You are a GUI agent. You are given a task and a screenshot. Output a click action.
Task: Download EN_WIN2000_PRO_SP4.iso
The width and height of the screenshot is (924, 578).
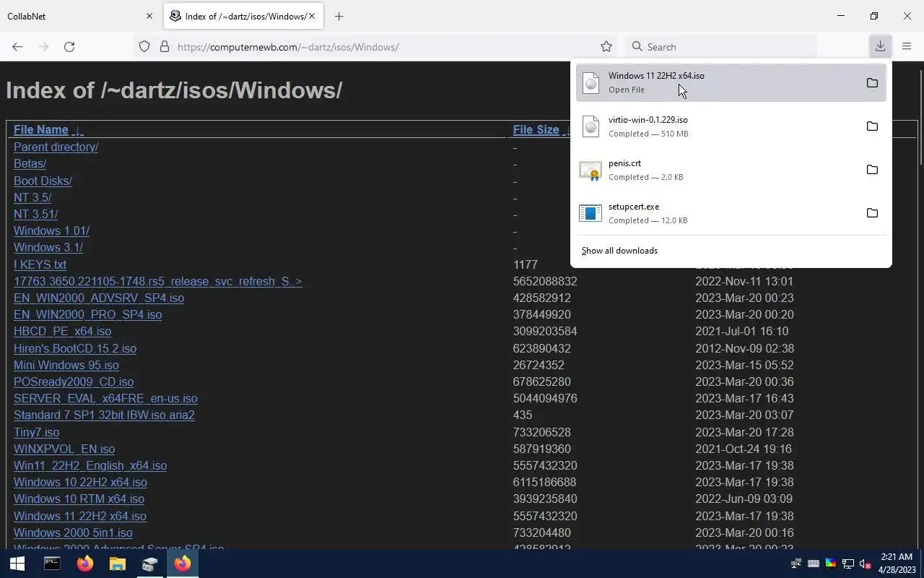[87, 314]
